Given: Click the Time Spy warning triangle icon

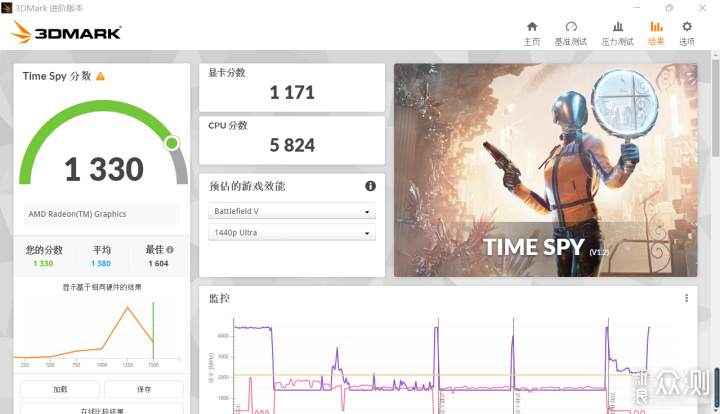Looking at the screenshot, I should point(101,77).
